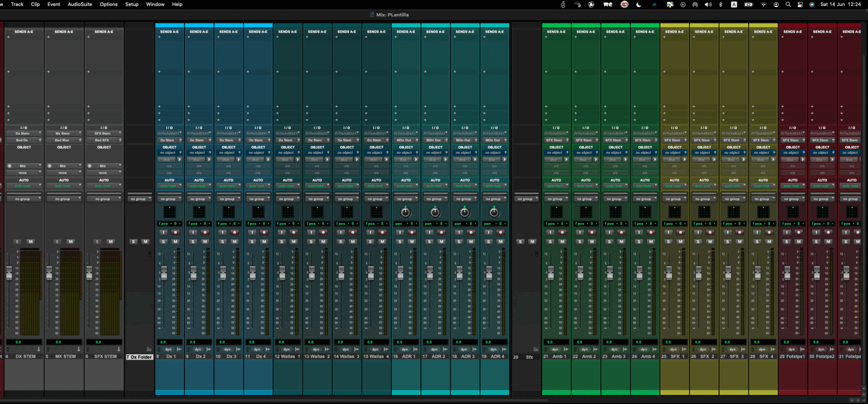Click the SENDS A-E header on Dx 1

[170, 31]
